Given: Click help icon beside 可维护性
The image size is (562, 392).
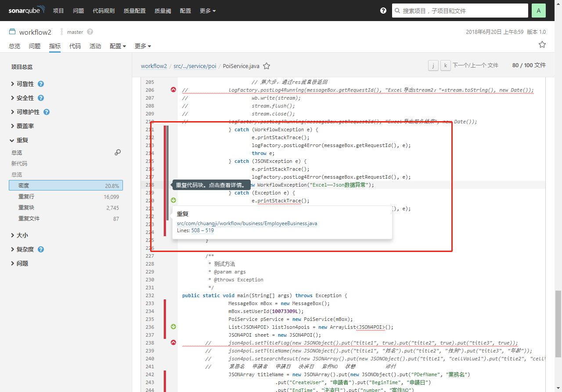Looking at the screenshot, I should [x=47, y=112].
